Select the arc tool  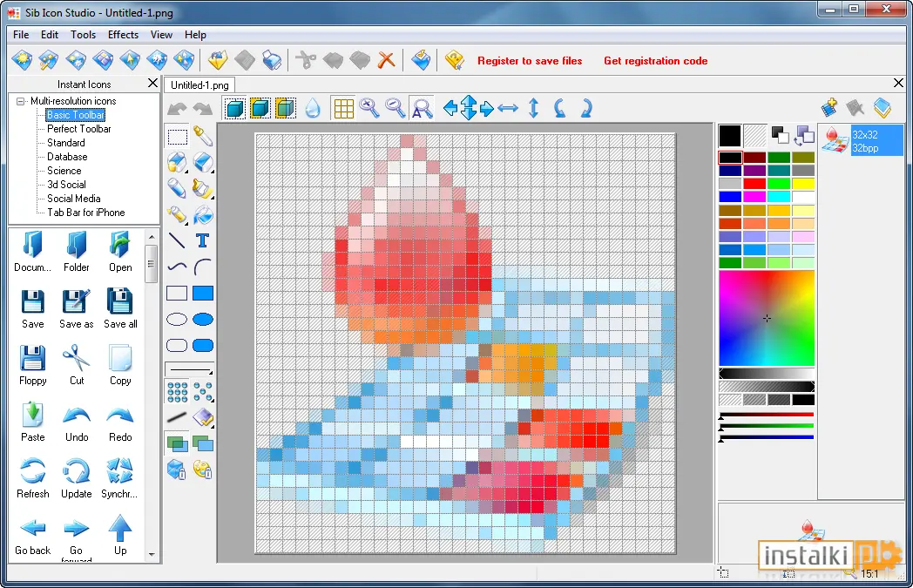[202, 267]
